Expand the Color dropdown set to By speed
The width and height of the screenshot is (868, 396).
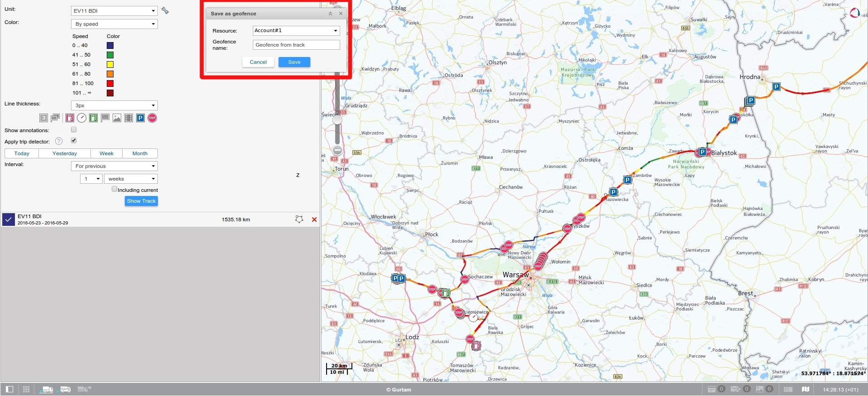click(x=114, y=24)
